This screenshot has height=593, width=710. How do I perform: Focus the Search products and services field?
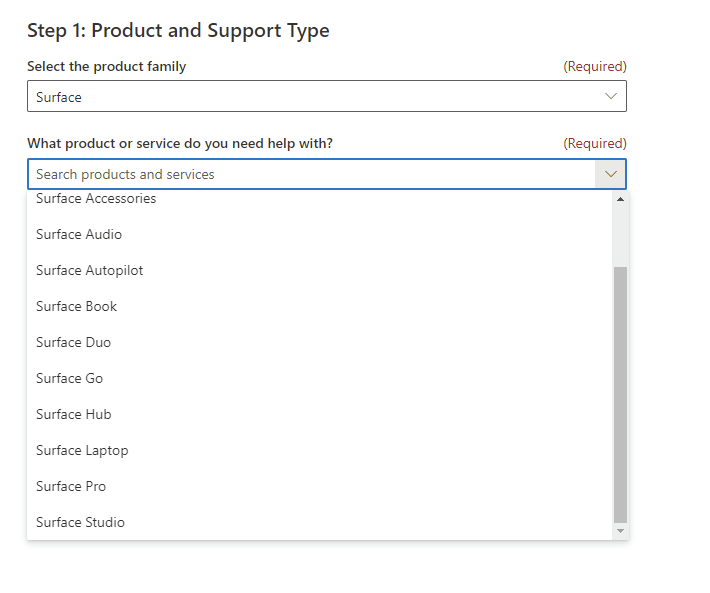pyautogui.click(x=311, y=174)
